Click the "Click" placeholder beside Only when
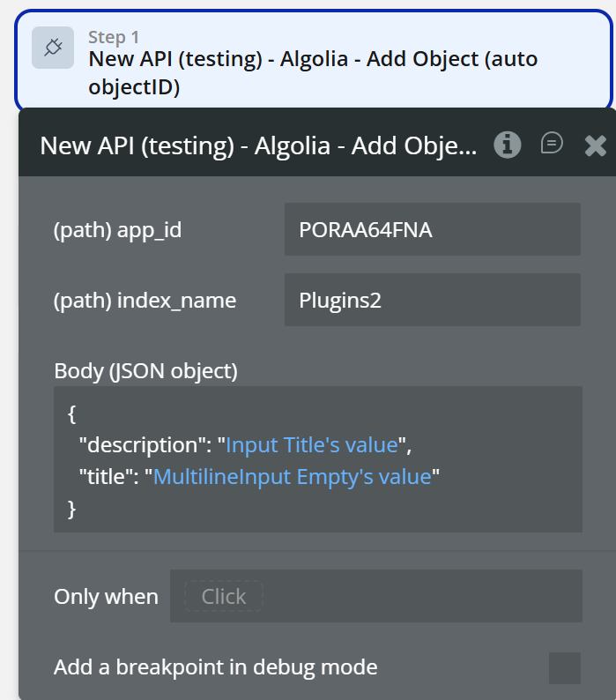This screenshot has width=616, height=700. [x=224, y=597]
